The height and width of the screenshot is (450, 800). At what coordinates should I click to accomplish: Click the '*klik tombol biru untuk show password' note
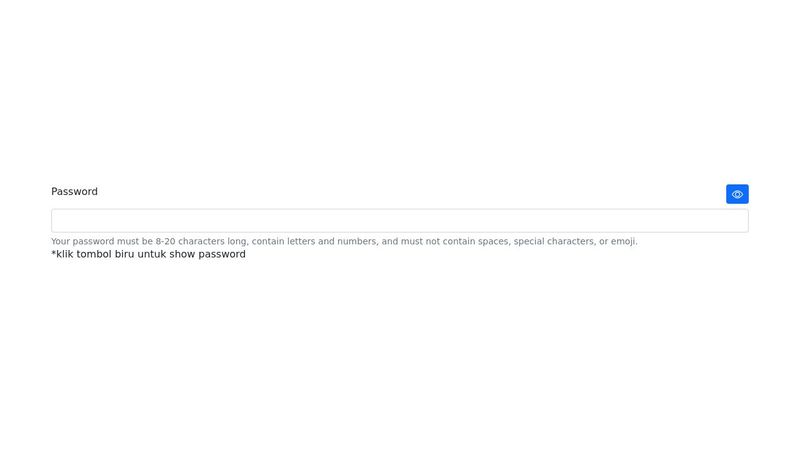[148, 254]
